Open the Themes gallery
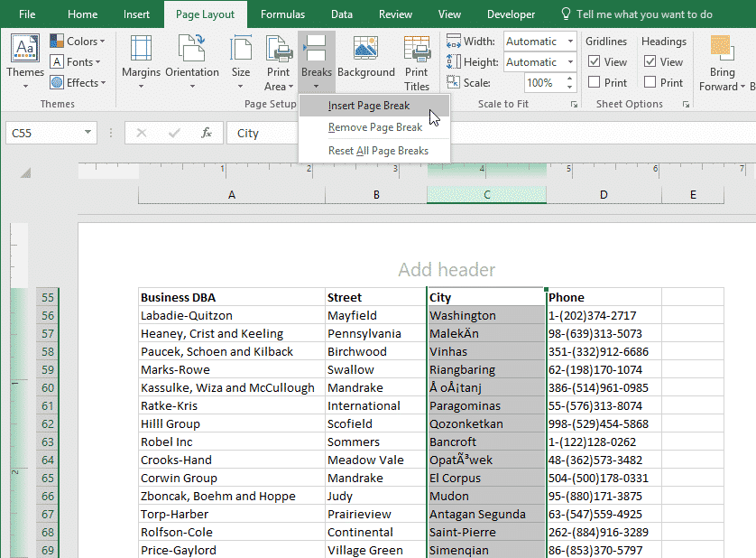This screenshot has width=756, height=558. tap(25, 61)
